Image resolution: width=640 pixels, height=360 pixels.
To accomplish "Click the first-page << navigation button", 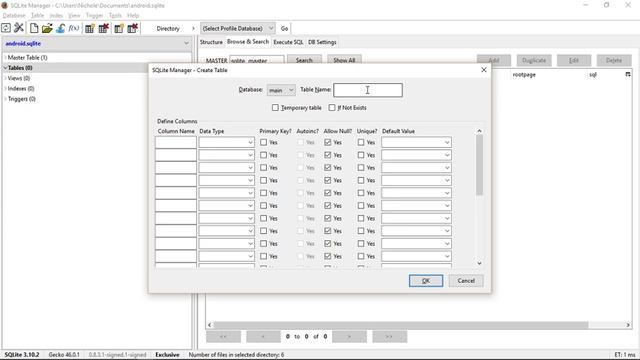I will 223,336.
